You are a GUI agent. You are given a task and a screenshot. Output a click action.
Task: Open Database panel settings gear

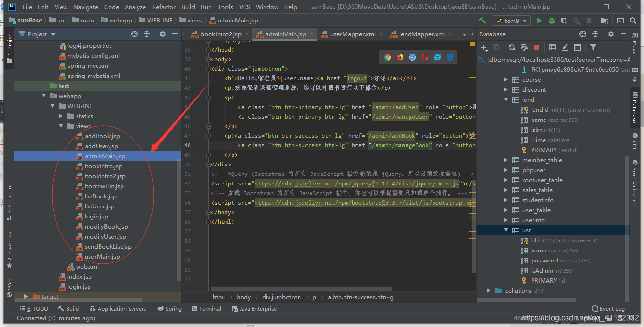click(611, 34)
